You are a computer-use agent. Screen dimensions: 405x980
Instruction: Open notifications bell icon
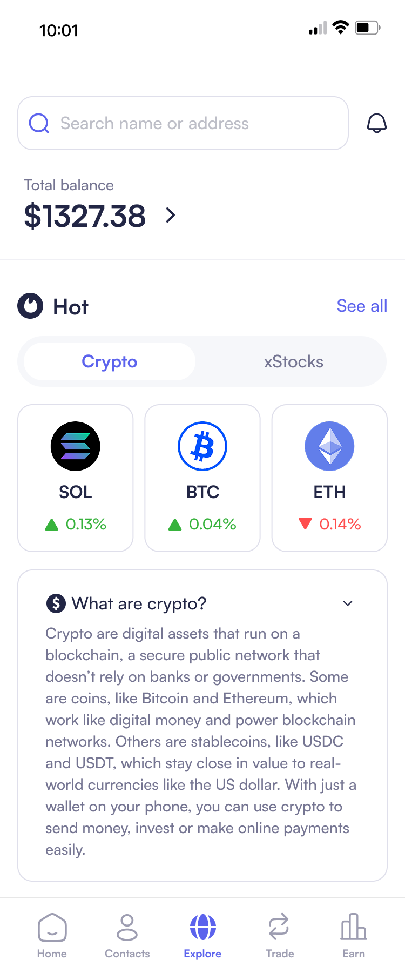376,123
